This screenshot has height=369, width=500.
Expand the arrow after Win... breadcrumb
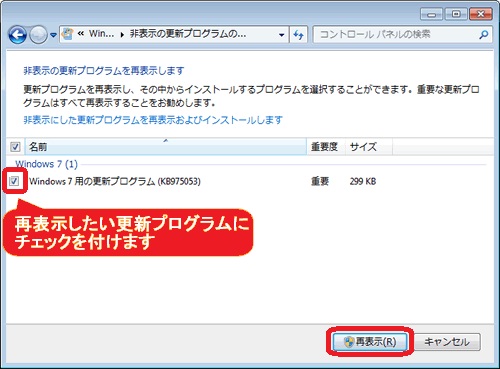coord(122,34)
